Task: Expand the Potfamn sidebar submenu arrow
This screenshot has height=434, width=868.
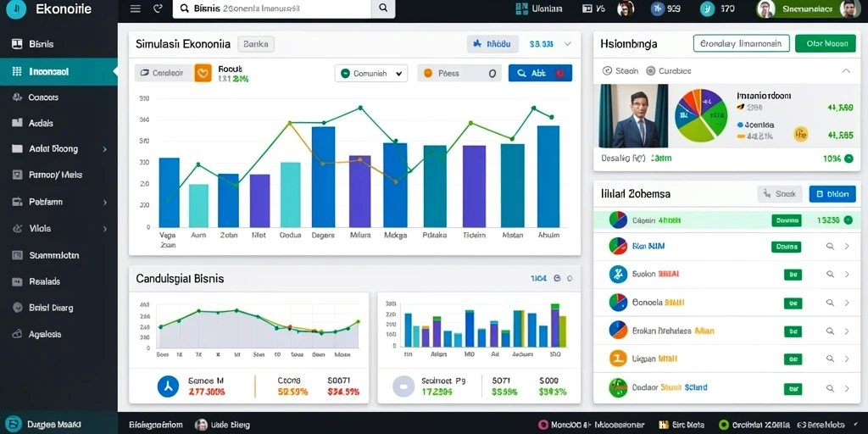Action: tap(104, 203)
